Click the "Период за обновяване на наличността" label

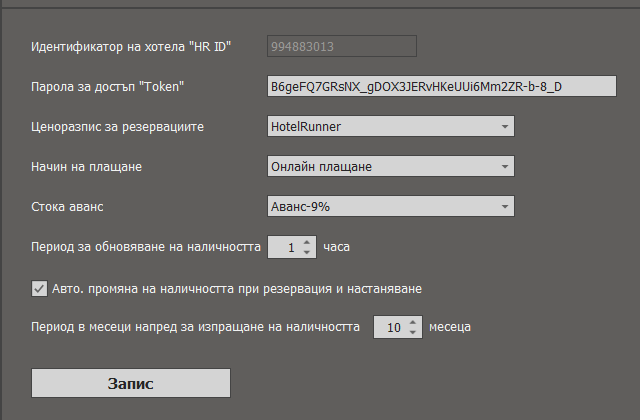(x=143, y=246)
